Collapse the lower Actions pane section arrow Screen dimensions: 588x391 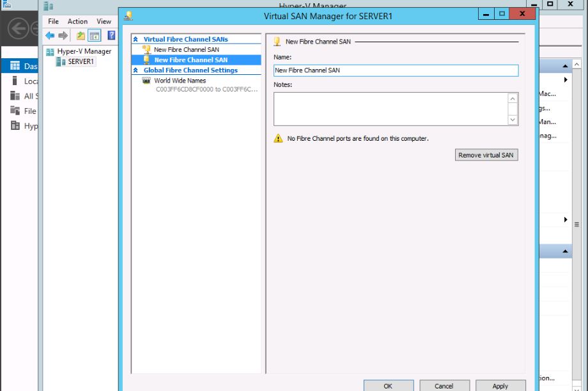[x=565, y=251]
